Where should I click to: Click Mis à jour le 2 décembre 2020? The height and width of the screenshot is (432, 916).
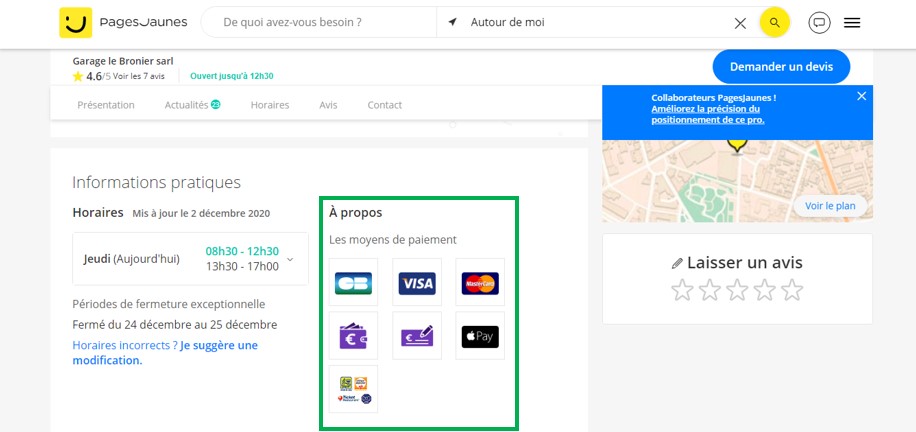click(201, 213)
